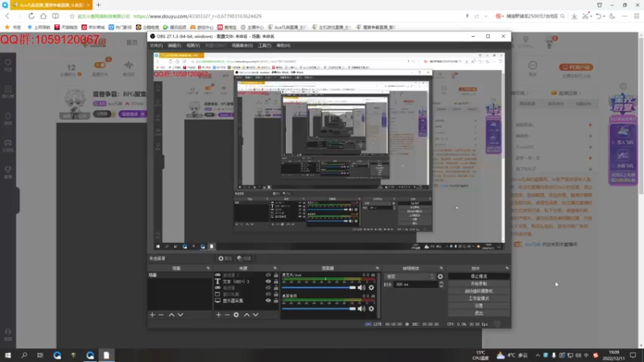
Task: Open source properties gear in the Sources toolbar
Action: pos(236,315)
